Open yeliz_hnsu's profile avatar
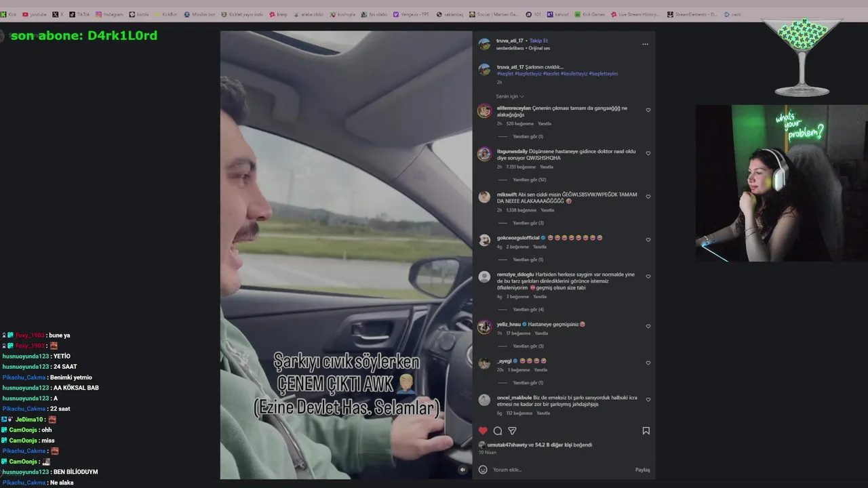868x488 pixels. pyautogui.click(x=484, y=327)
